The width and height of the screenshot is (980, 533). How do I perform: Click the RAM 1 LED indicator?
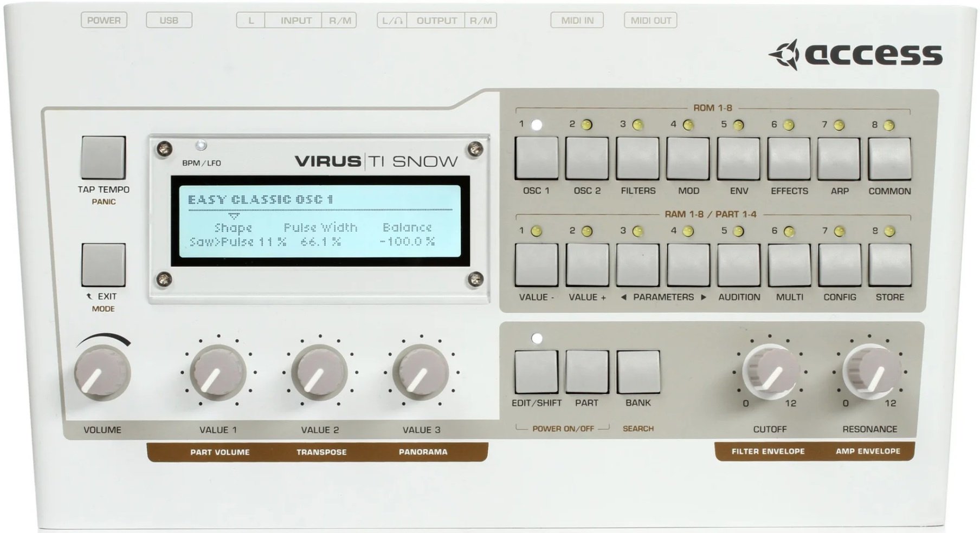point(537,231)
